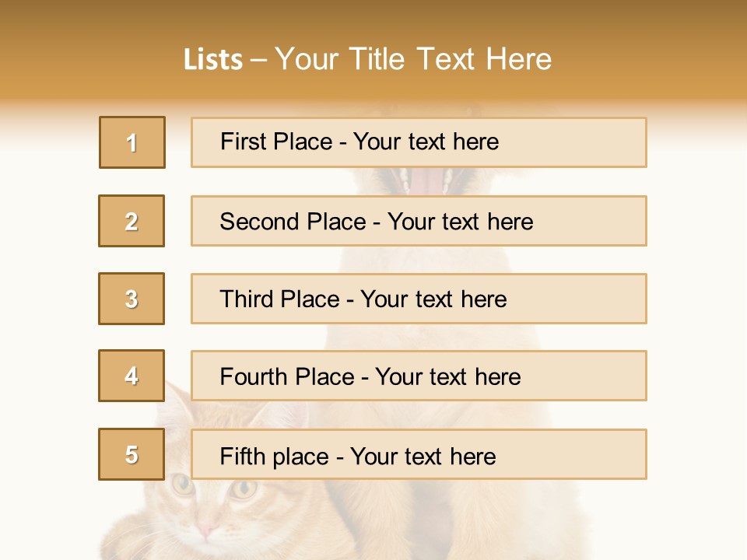
Task: Click the Second Place text bar
Action: click(419, 221)
